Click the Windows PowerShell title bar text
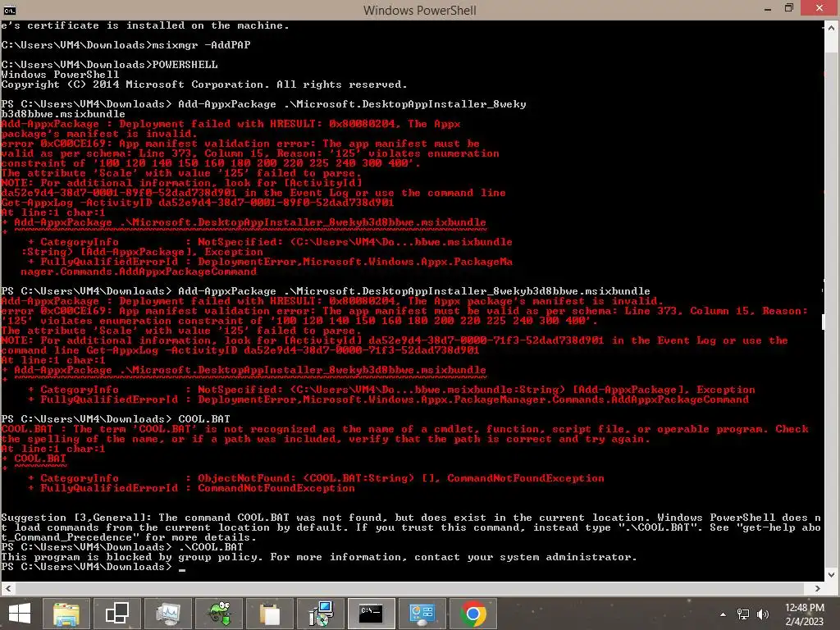Image resolution: width=840 pixels, height=630 pixels. 419,10
